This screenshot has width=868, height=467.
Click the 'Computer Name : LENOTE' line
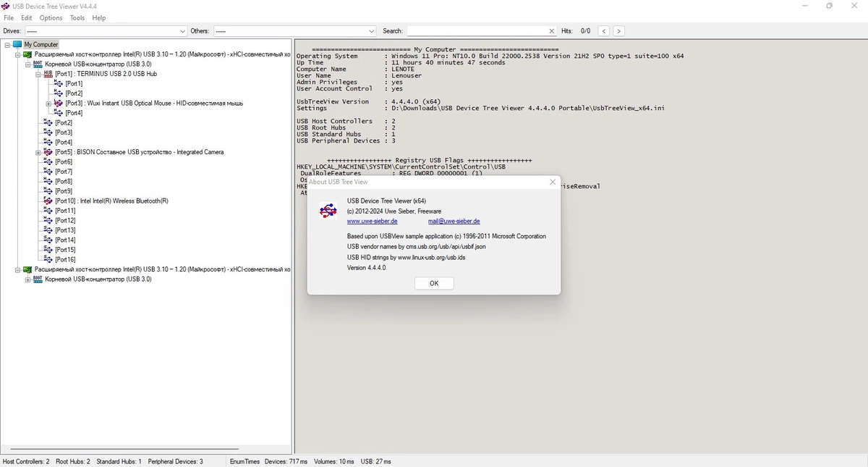coord(355,70)
